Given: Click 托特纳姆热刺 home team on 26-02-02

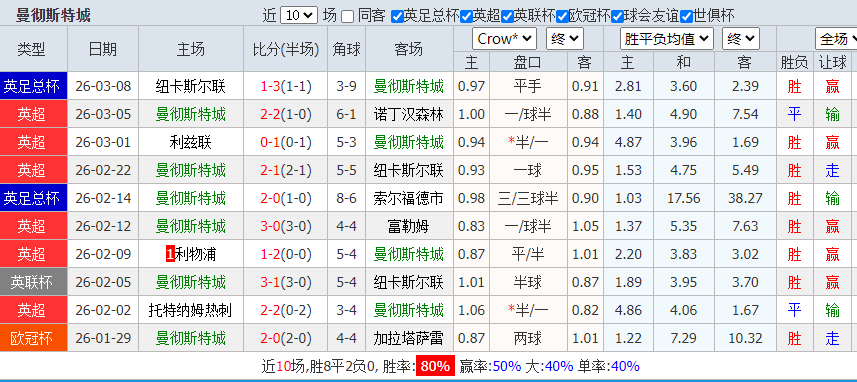Looking at the screenshot, I should 190,310.
